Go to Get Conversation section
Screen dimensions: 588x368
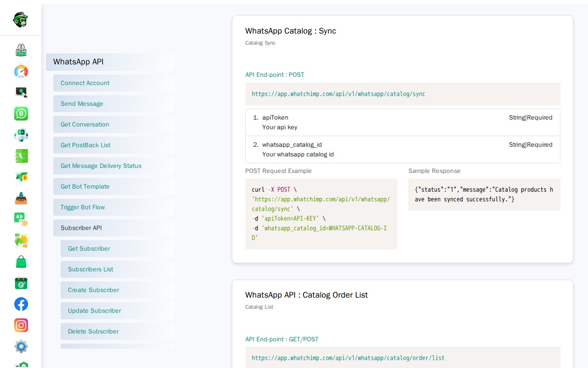coord(114,125)
